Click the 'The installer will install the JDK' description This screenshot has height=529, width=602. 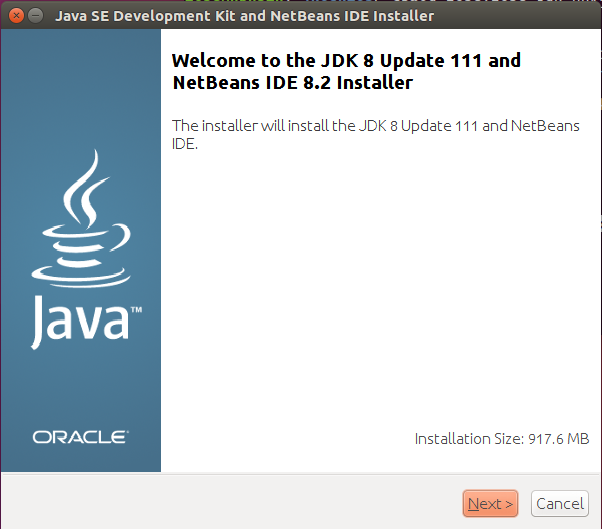click(375, 134)
